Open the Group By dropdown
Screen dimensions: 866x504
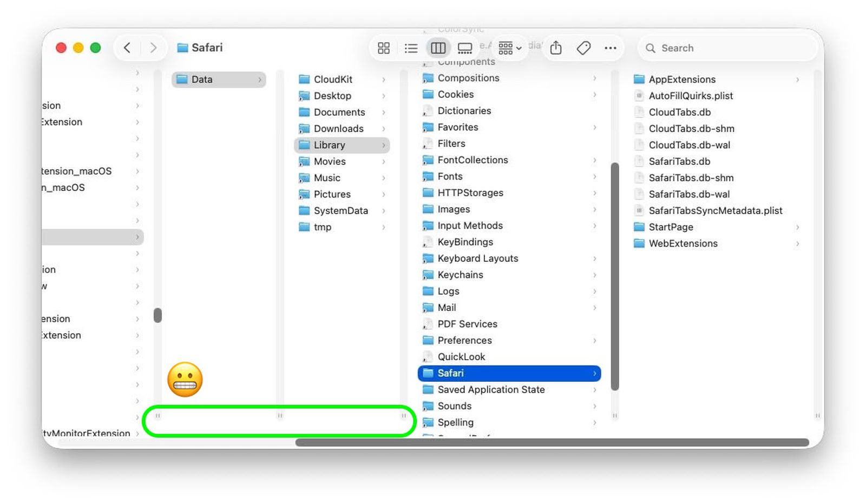click(x=509, y=48)
